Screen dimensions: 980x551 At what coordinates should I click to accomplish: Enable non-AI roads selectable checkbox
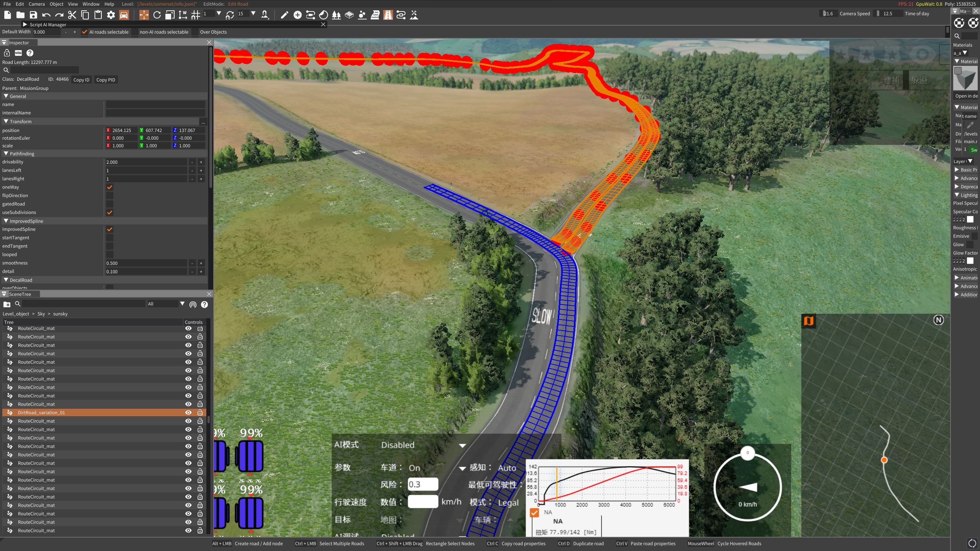[x=135, y=32]
